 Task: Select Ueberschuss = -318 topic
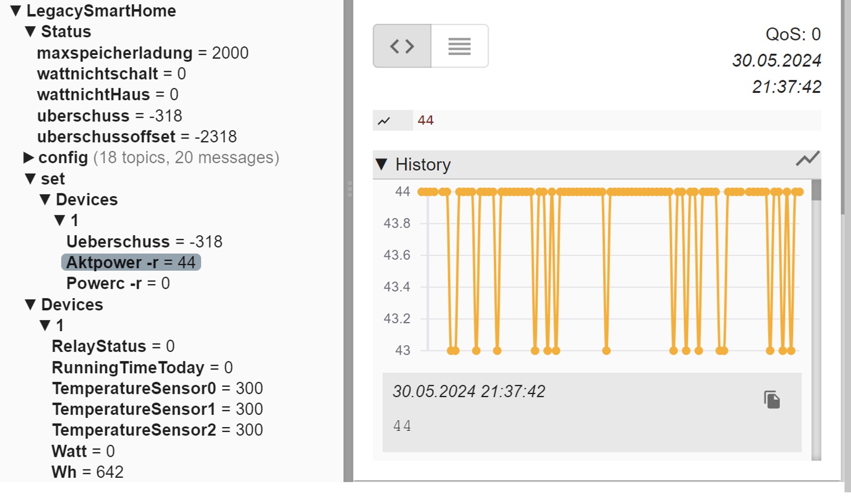[144, 242]
